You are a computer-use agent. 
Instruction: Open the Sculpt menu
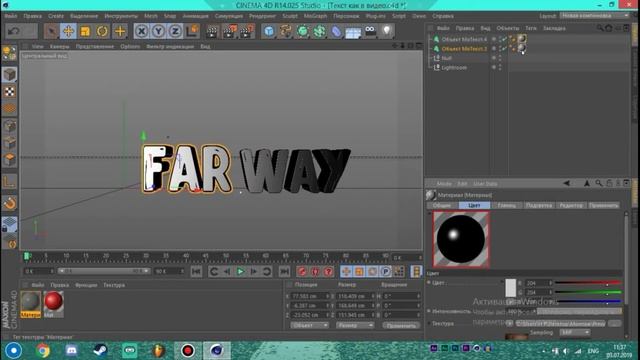coord(290,16)
